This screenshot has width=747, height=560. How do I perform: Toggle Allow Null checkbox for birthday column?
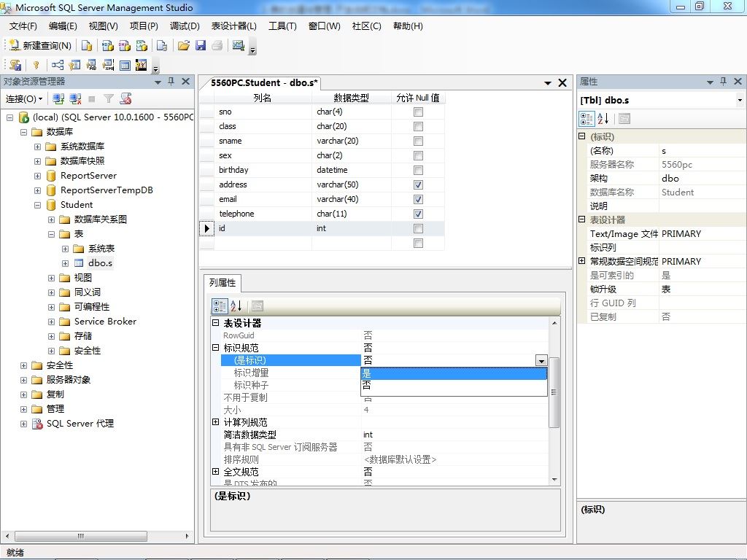pyautogui.click(x=418, y=170)
